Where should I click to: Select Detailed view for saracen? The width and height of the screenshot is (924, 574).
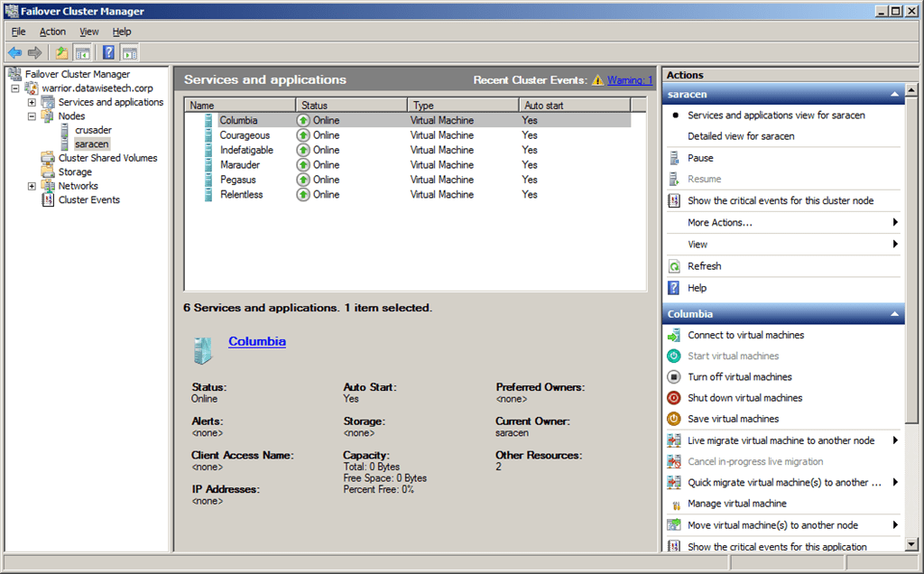741,136
